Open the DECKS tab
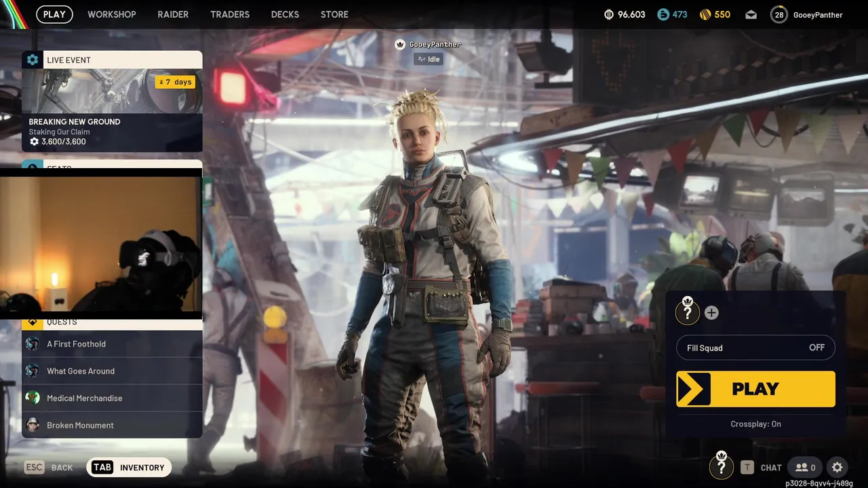 [285, 14]
